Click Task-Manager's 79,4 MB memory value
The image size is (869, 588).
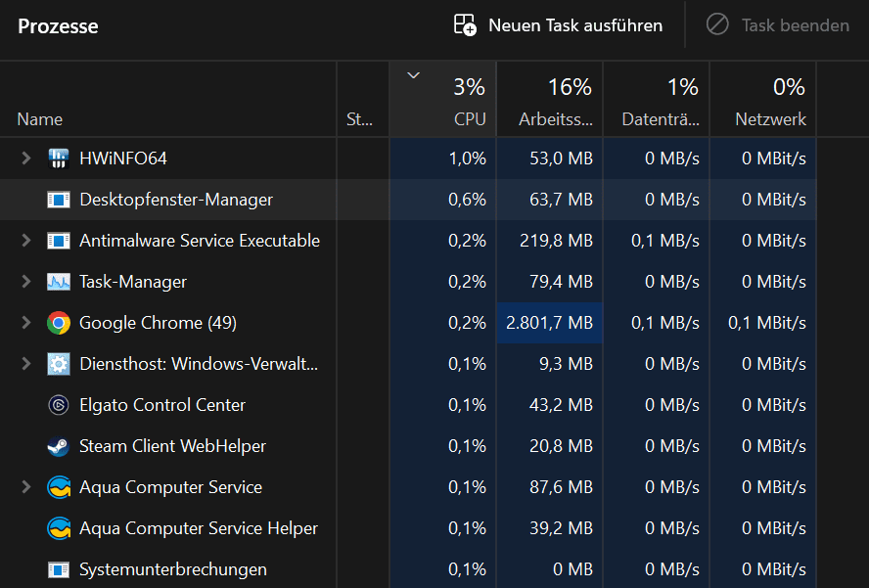(561, 282)
